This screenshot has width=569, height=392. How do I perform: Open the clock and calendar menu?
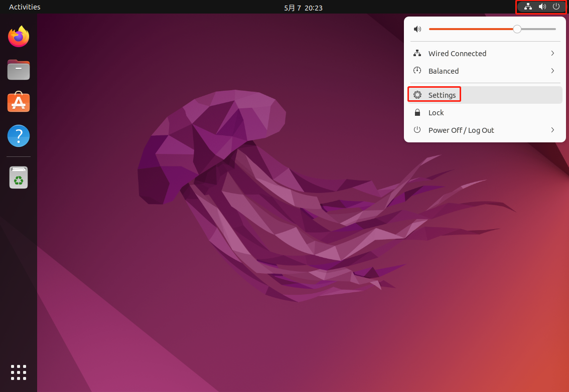coord(304,8)
